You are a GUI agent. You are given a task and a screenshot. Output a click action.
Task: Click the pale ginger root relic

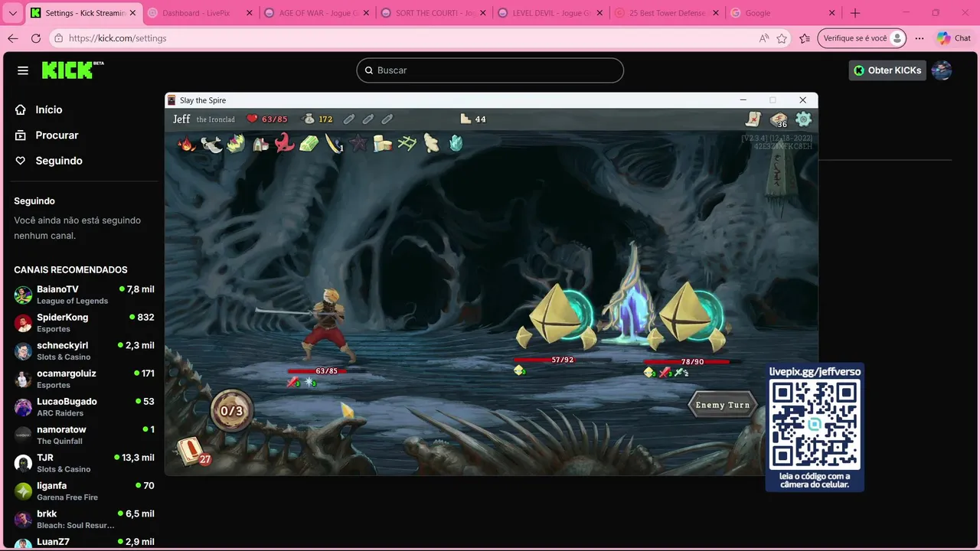[432, 143]
